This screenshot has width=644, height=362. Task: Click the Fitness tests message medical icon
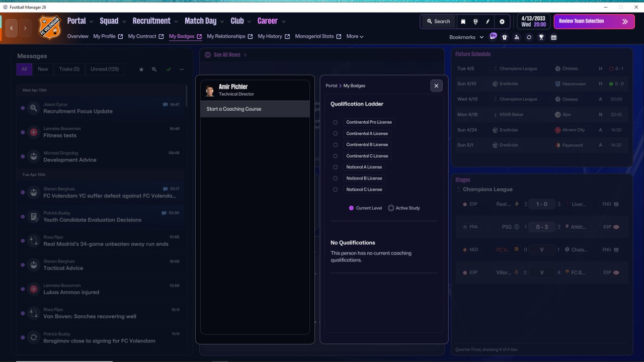pos(34,132)
